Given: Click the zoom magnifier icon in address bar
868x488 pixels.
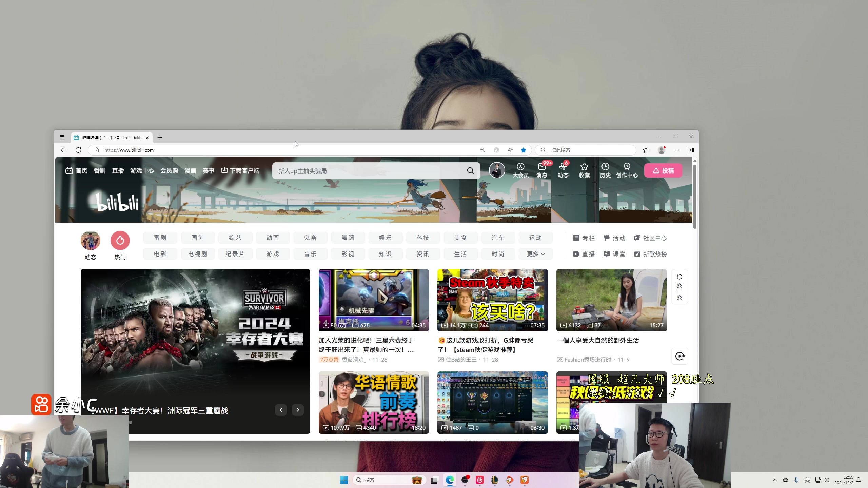Looking at the screenshot, I should coord(482,150).
